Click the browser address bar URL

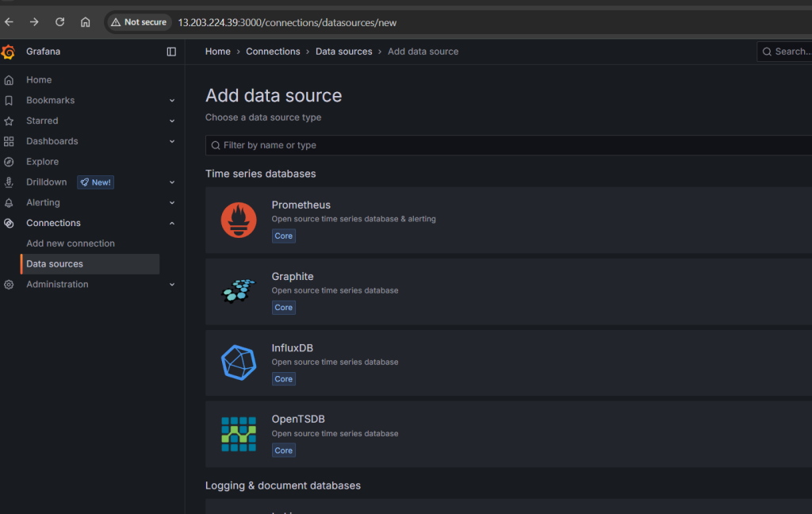tap(287, 23)
